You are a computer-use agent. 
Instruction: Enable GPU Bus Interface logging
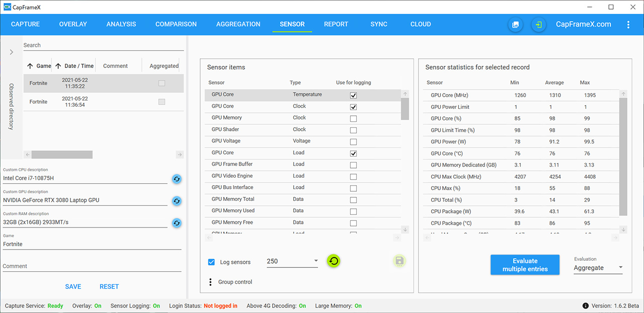pyautogui.click(x=353, y=188)
